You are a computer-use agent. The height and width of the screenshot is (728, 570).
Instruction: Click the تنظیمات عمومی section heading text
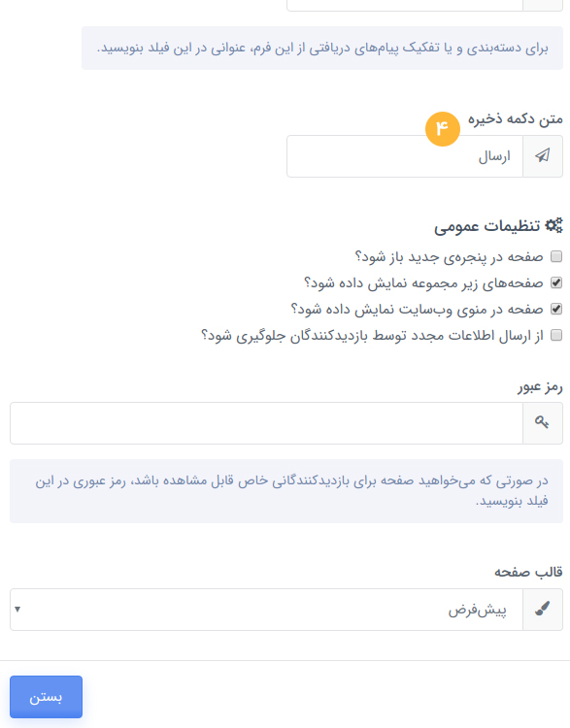[x=486, y=226]
